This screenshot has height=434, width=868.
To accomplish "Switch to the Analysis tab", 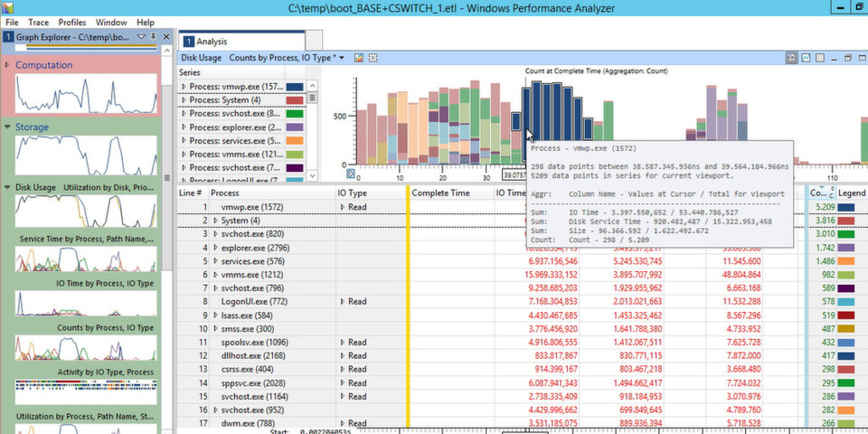I will click(242, 42).
